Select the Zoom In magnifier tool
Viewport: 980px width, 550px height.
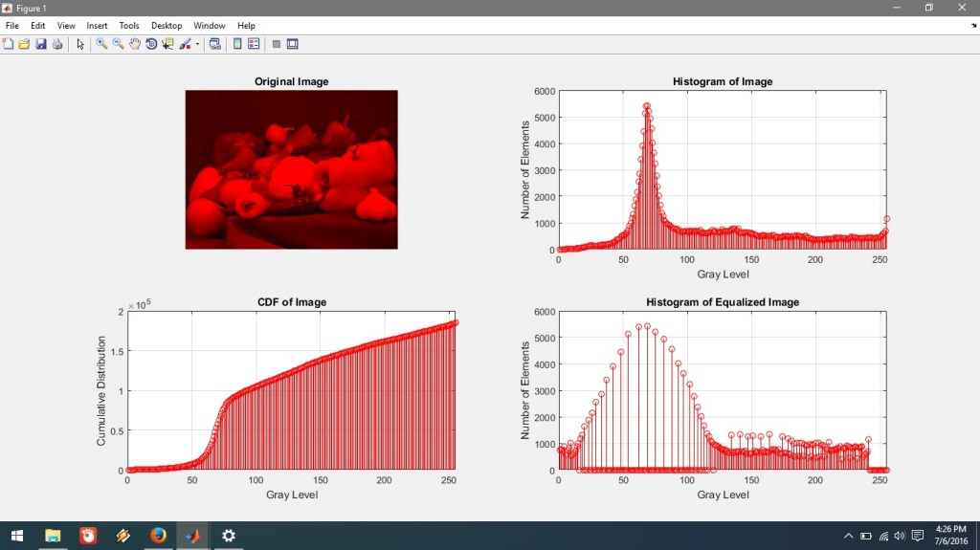101,44
